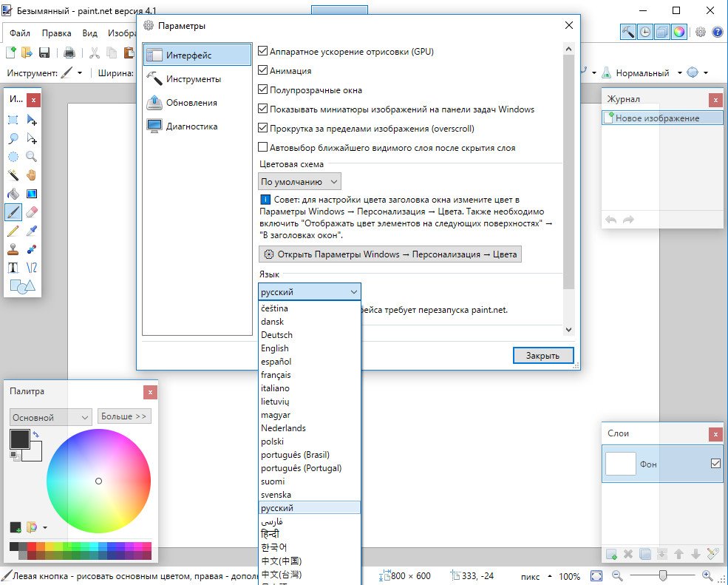Pick the Text tool
The image size is (728, 585).
(13, 268)
